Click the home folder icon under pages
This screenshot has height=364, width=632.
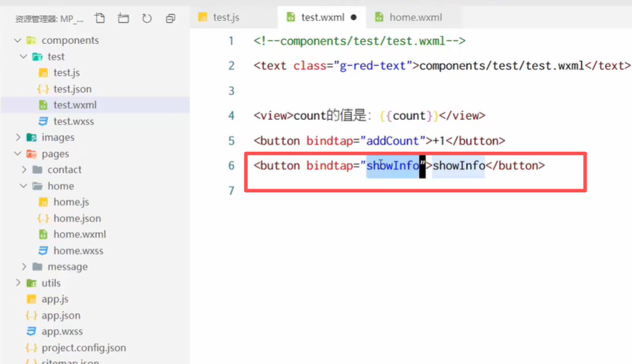tap(38, 186)
